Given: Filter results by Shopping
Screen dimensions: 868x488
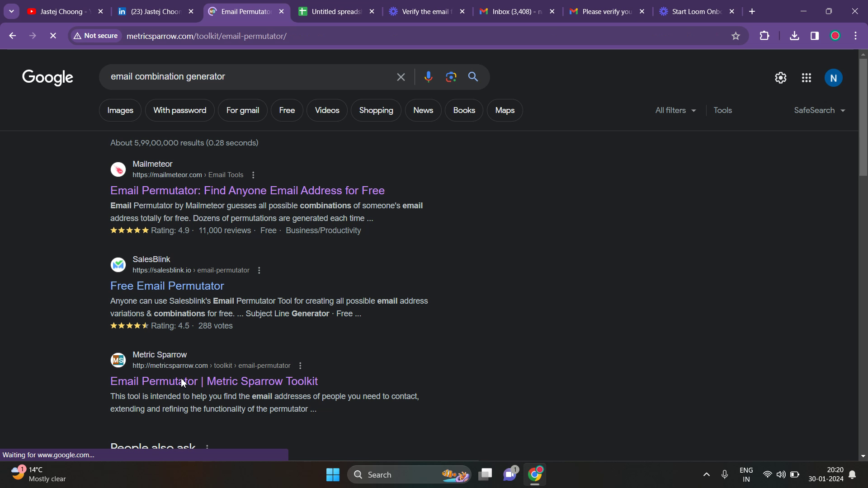Looking at the screenshot, I should (376, 110).
